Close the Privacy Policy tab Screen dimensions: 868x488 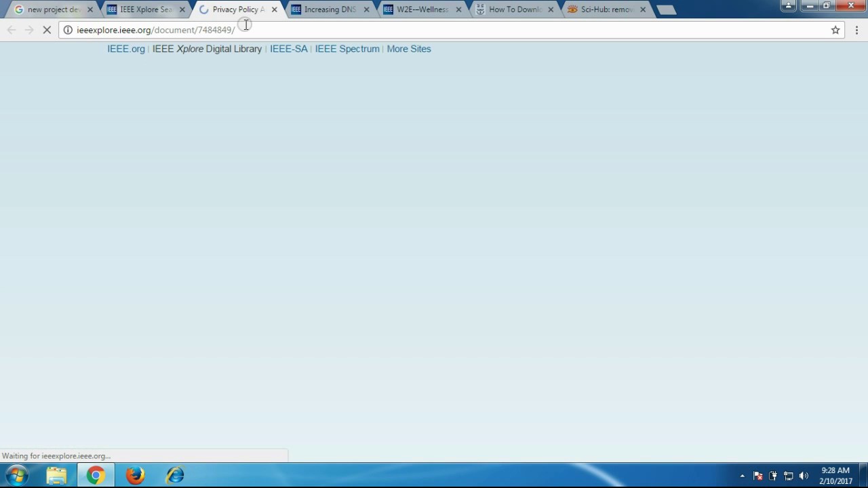[x=275, y=9]
